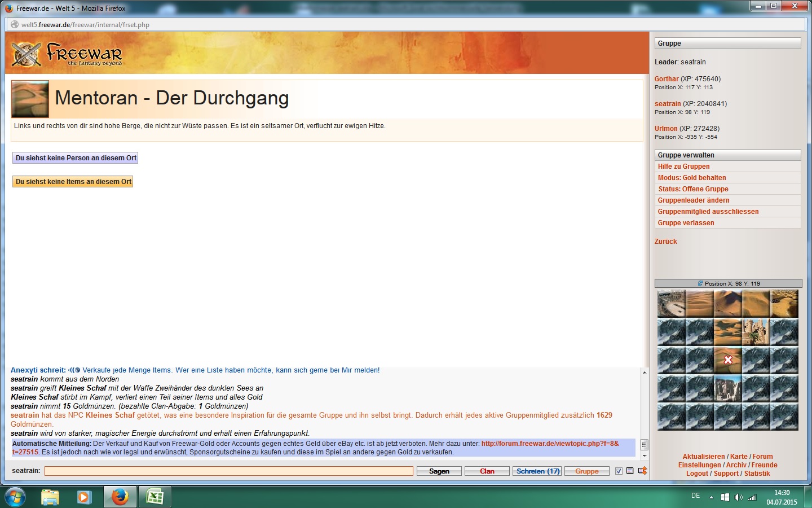Click into the seatrain chat input field
812x508 pixels.
228,471
